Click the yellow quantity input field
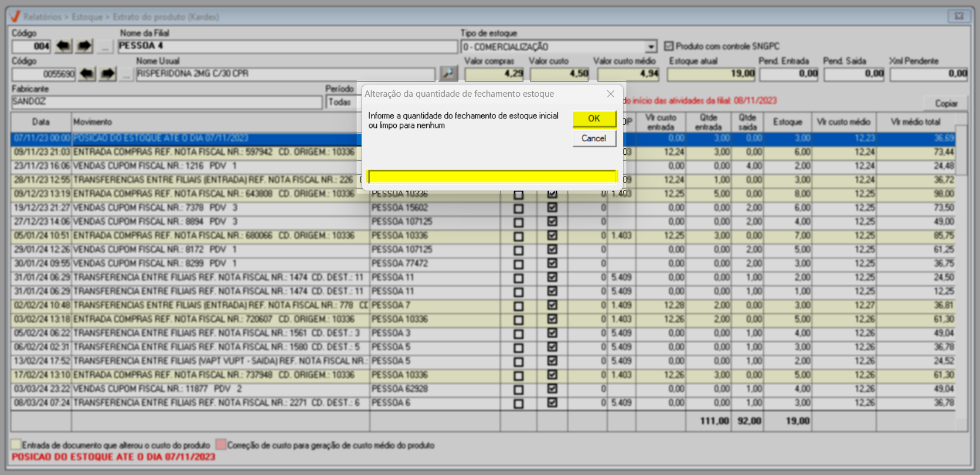980x475 pixels. (x=492, y=177)
